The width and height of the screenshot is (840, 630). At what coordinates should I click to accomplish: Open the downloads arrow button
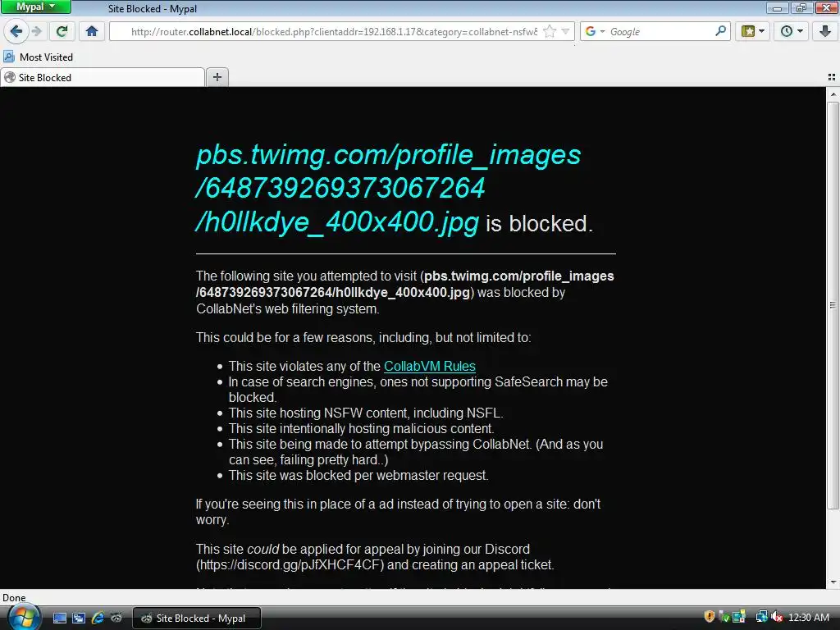click(825, 32)
